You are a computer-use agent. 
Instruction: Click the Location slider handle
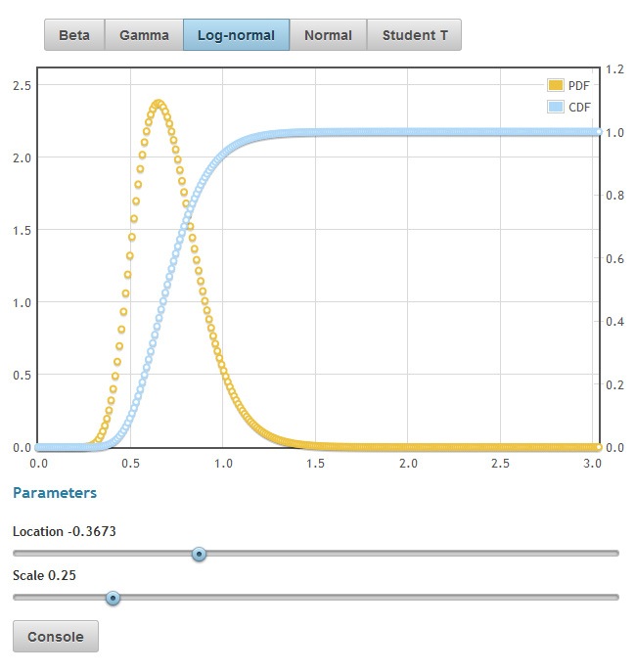[x=199, y=554]
